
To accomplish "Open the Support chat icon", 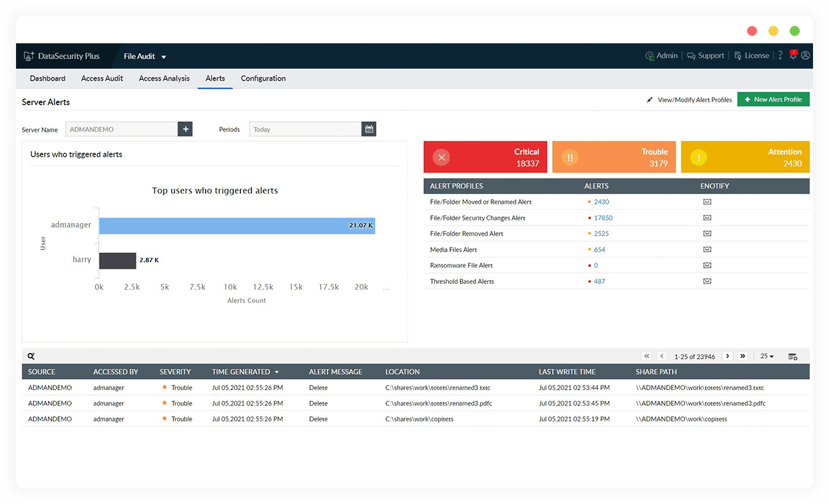I will [691, 56].
